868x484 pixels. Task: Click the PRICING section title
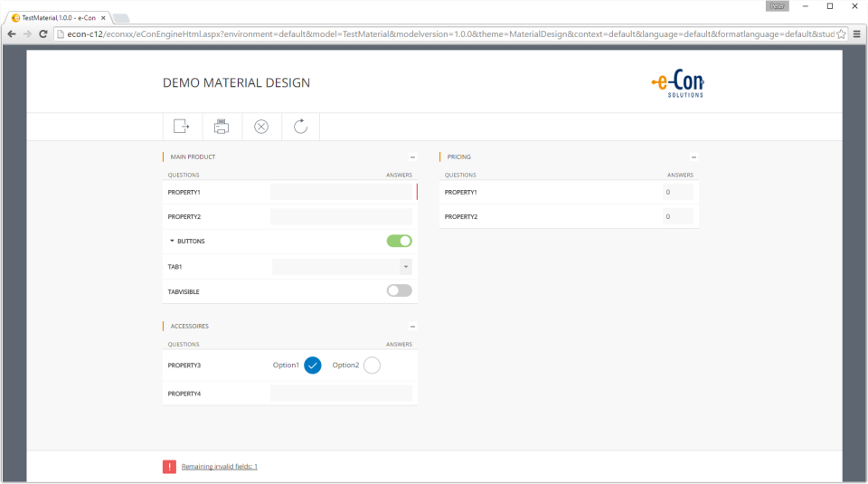pos(459,157)
